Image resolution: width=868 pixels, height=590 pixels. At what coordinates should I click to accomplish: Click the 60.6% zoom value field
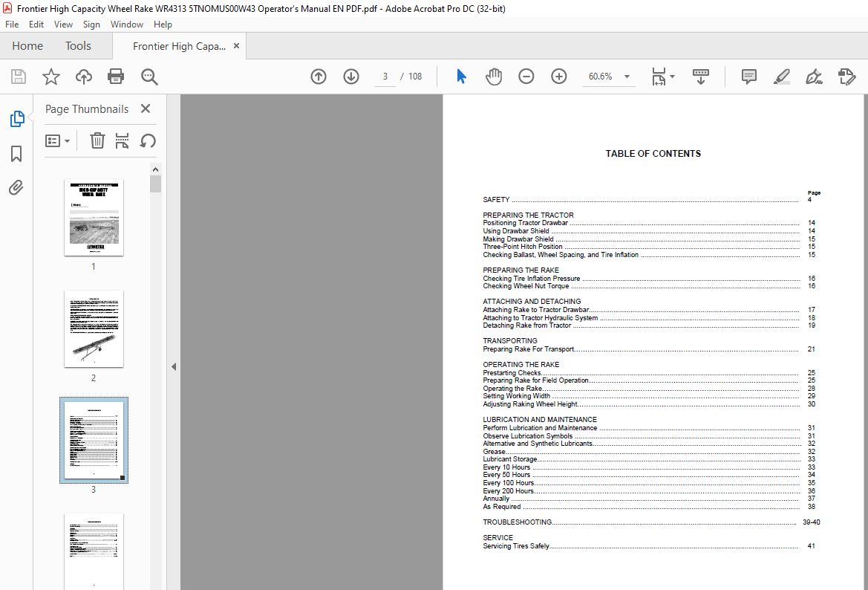(601, 77)
